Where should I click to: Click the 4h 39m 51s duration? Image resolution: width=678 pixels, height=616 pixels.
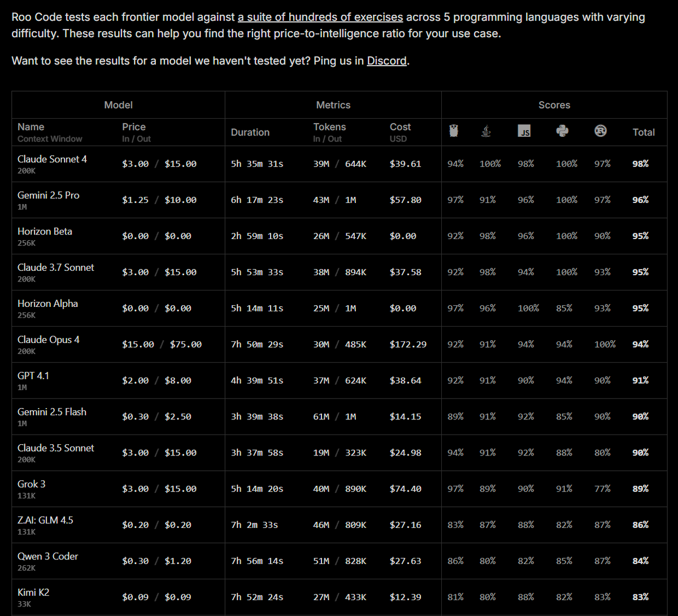(x=257, y=380)
